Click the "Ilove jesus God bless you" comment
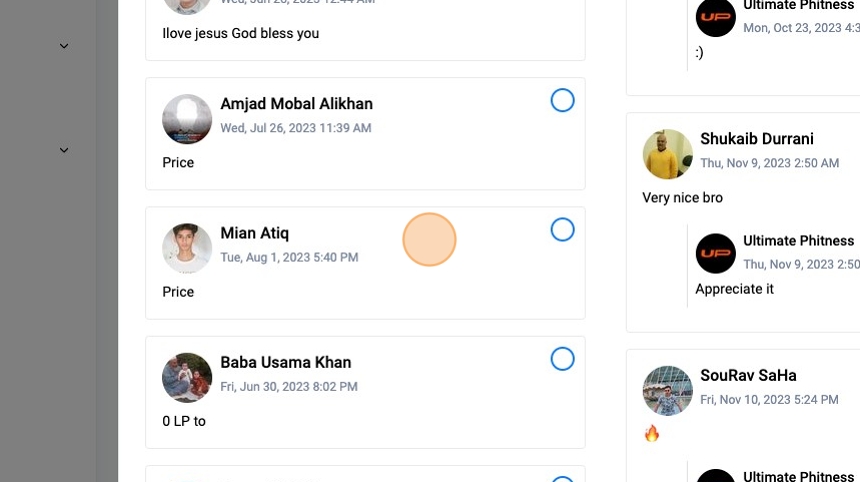 tap(240, 33)
